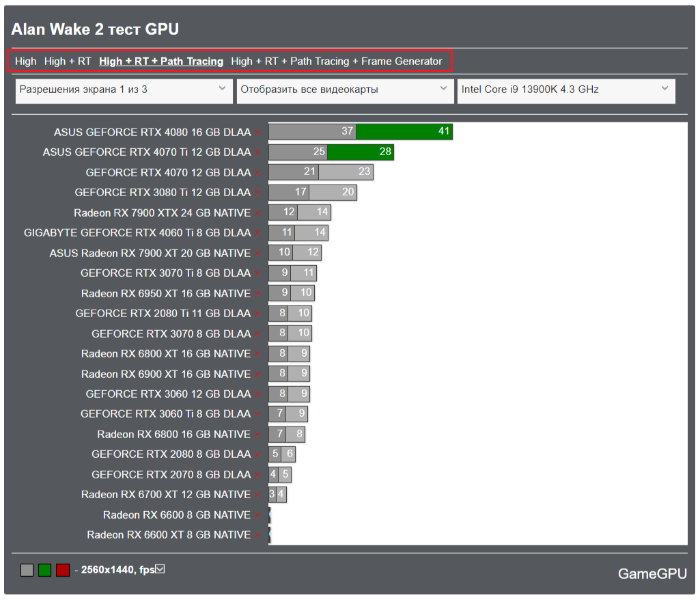Remove Radeon RX 6600 XT with X
700x600 pixels.
click(257, 535)
